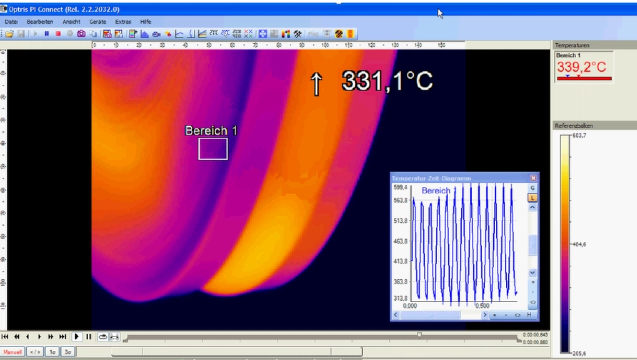637x360 pixels.
Task: Click the copy to clipboard icon
Action: (x=93, y=34)
